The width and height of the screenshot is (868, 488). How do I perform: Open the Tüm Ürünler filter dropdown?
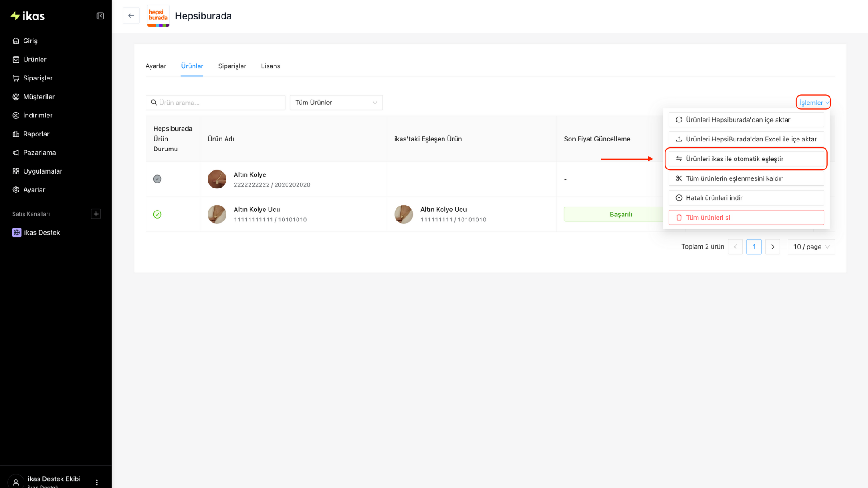pyautogui.click(x=336, y=103)
